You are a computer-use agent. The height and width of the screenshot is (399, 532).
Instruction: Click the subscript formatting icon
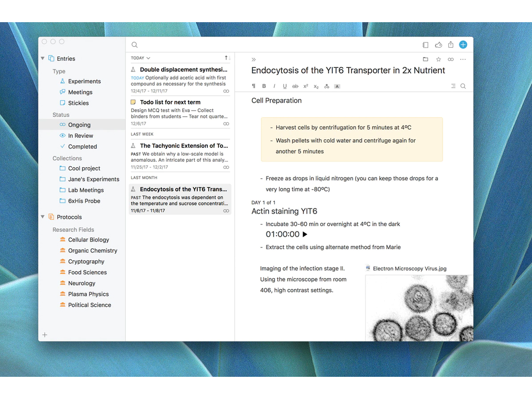(316, 86)
